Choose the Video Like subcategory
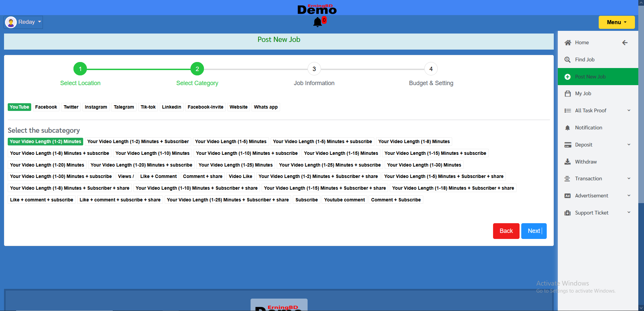This screenshot has width=644, height=311. pyautogui.click(x=240, y=176)
